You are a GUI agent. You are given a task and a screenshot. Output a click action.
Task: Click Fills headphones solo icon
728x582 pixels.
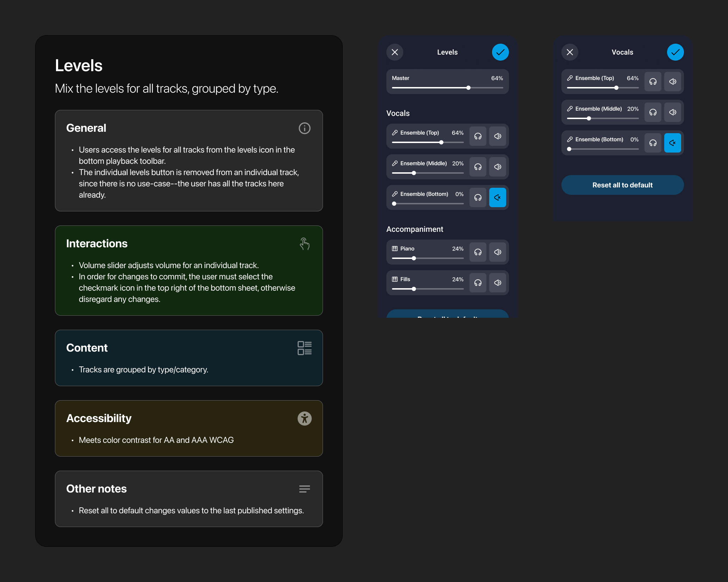point(478,283)
